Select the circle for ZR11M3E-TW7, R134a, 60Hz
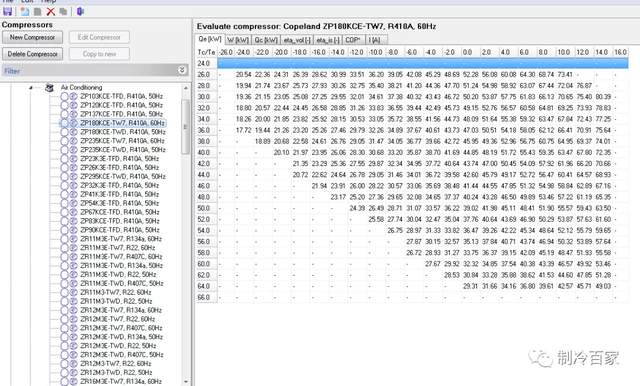 (x=64, y=239)
